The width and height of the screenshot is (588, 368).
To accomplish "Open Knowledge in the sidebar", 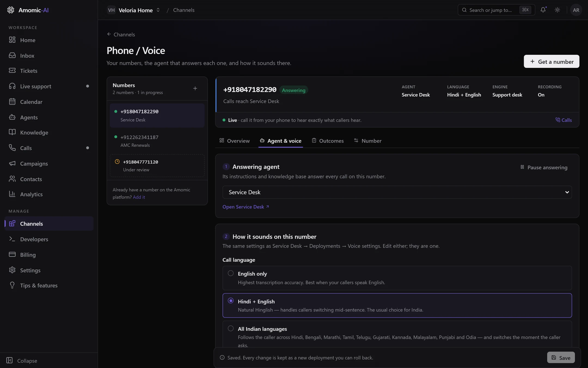I will coord(49,132).
